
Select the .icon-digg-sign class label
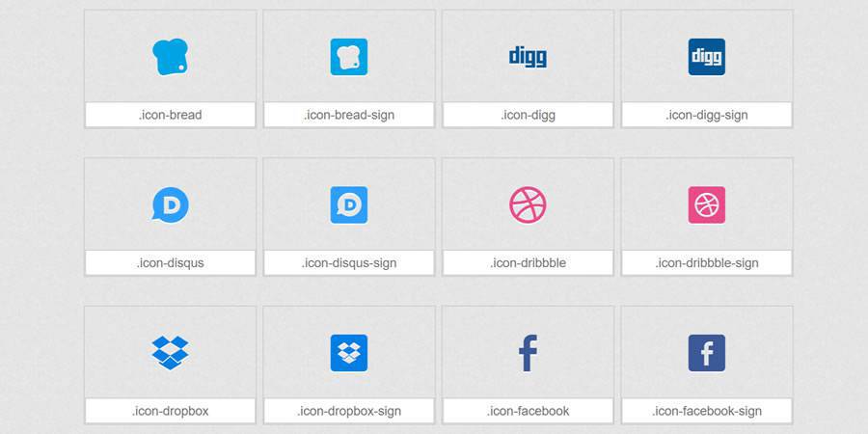click(706, 115)
